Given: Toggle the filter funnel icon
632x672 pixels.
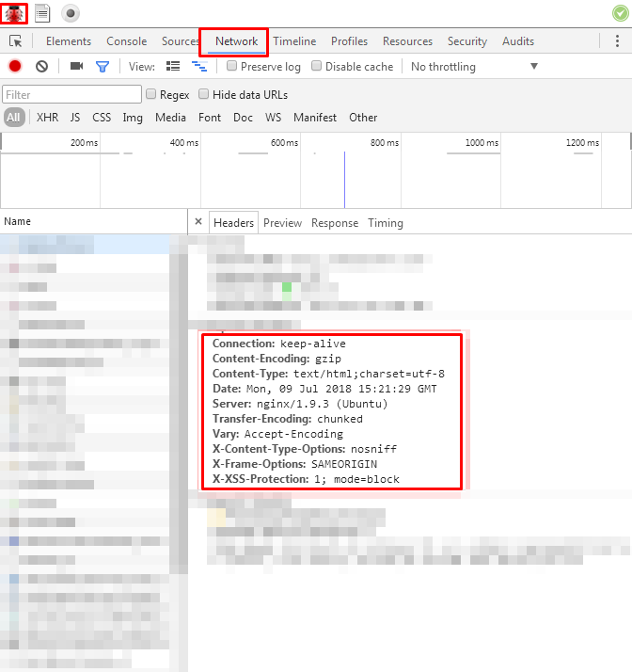Looking at the screenshot, I should (x=103, y=67).
